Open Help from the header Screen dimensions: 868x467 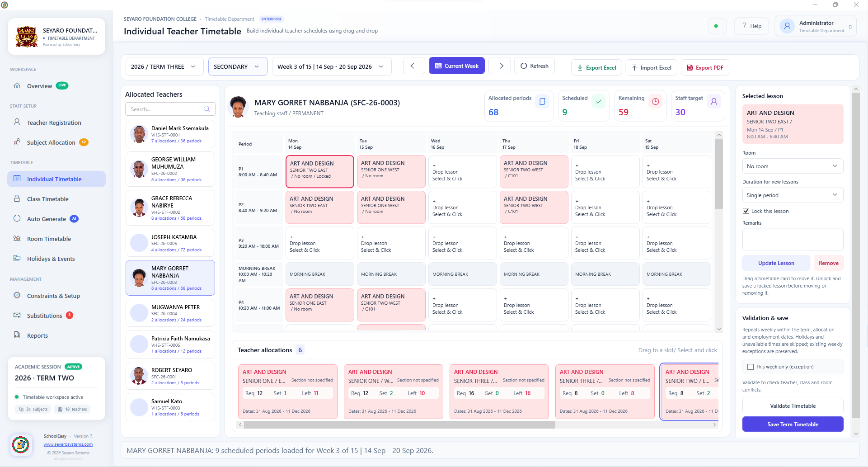tap(752, 26)
